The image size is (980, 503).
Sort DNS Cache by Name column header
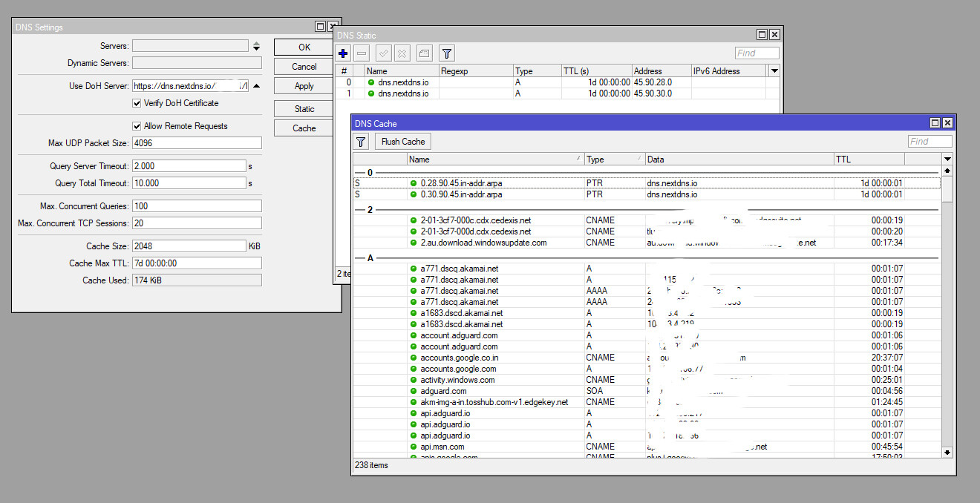tap(496, 160)
